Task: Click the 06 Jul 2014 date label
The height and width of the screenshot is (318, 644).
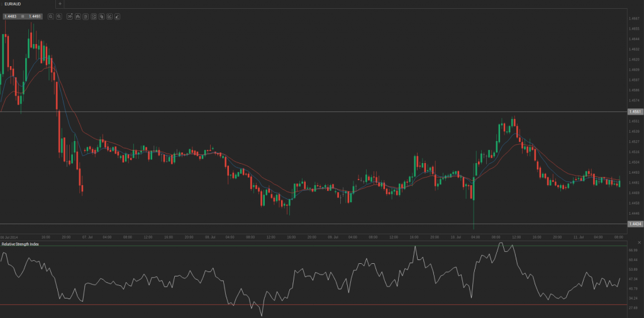Action: click(9, 237)
